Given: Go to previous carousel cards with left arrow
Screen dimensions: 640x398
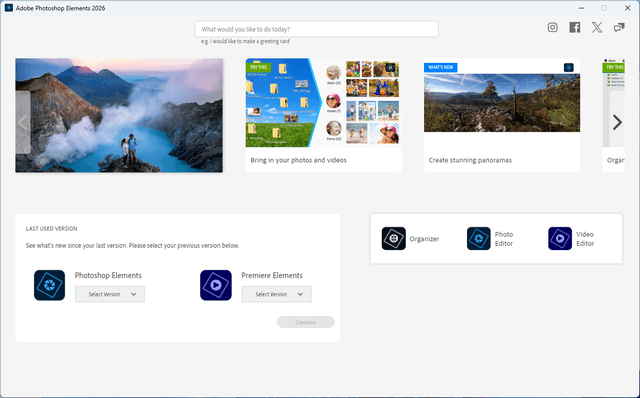Looking at the screenshot, I should [23, 122].
